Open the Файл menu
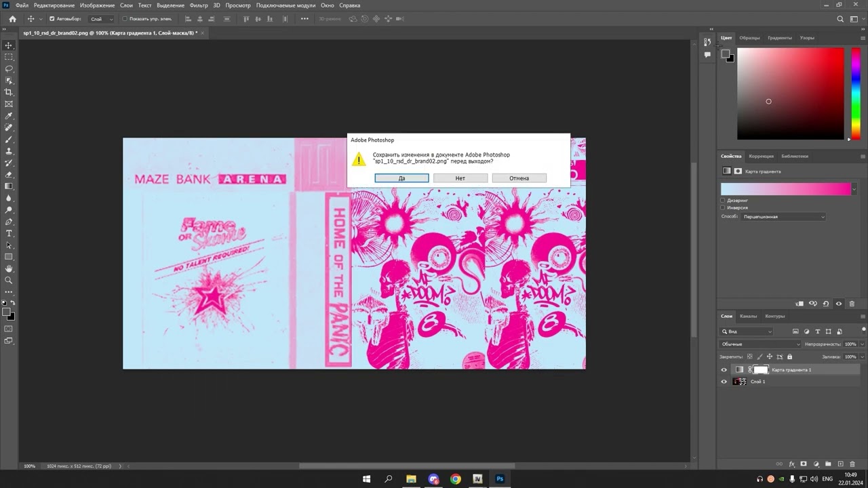This screenshot has height=488, width=868. pos(22,5)
